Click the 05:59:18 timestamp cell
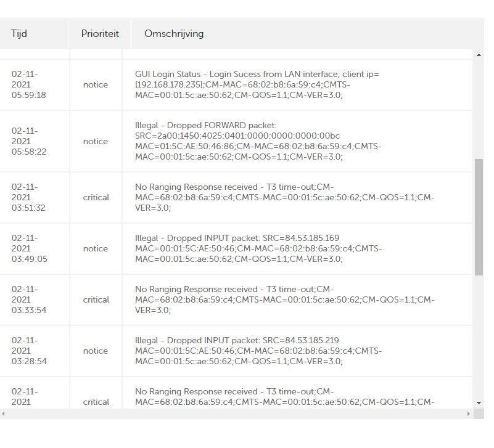This screenshot has height=448, width=494. (29, 84)
